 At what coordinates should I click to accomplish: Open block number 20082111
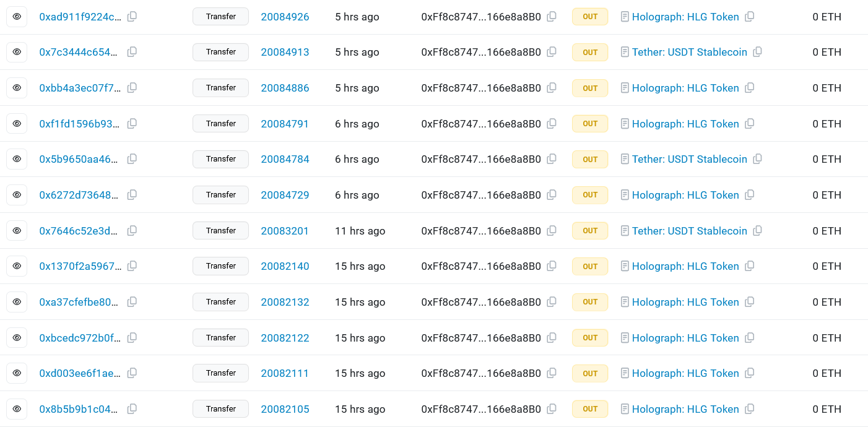285,373
